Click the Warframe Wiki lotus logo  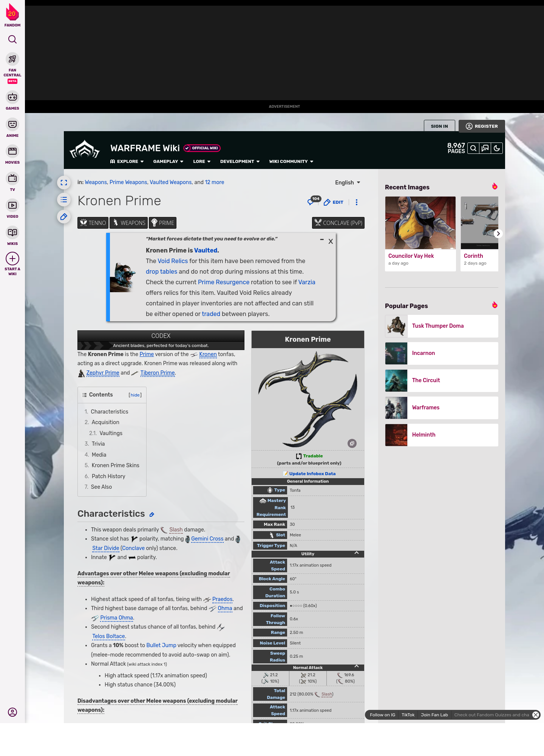coord(85,150)
